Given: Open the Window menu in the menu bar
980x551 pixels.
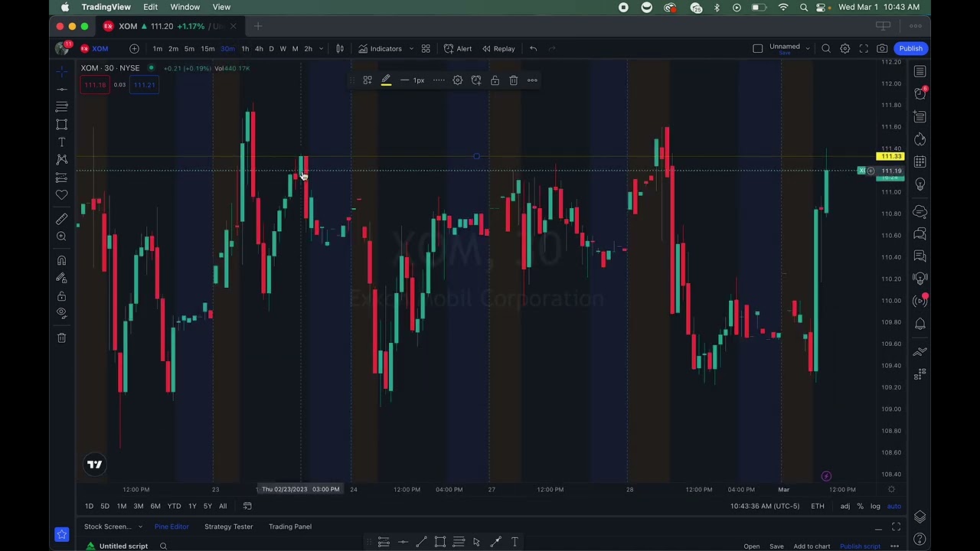Looking at the screenshot, I should [x=185, y=7].
